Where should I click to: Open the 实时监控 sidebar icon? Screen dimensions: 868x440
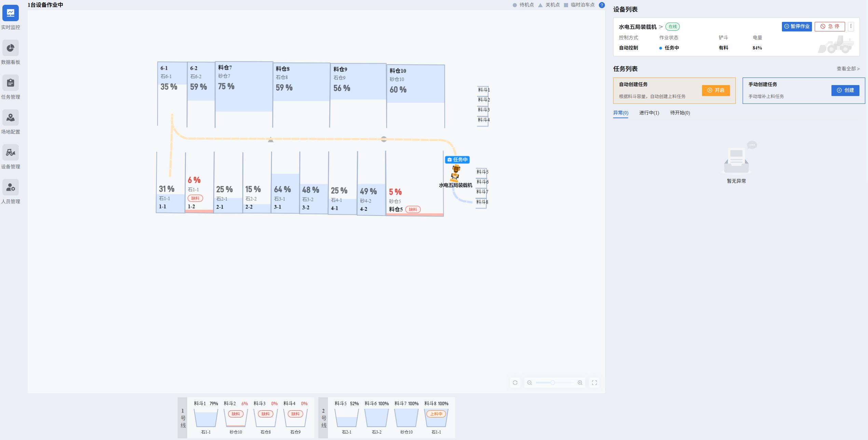click(x=11, y=13)
